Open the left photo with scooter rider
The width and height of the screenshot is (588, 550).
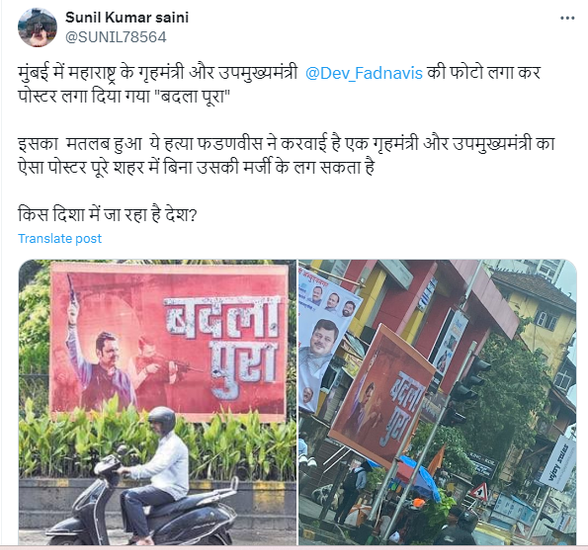point(158,402)
